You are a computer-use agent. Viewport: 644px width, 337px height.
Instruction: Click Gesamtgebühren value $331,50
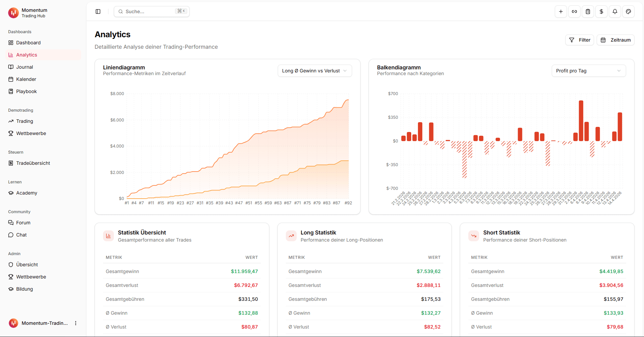click(x=248, y=299)
